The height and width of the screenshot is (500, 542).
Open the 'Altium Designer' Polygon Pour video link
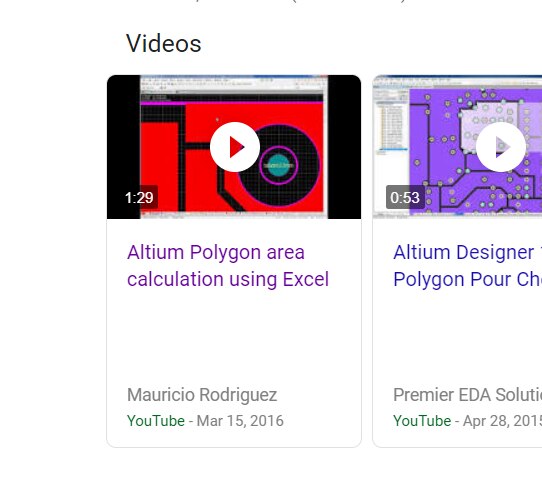click(x=467, y=266)
